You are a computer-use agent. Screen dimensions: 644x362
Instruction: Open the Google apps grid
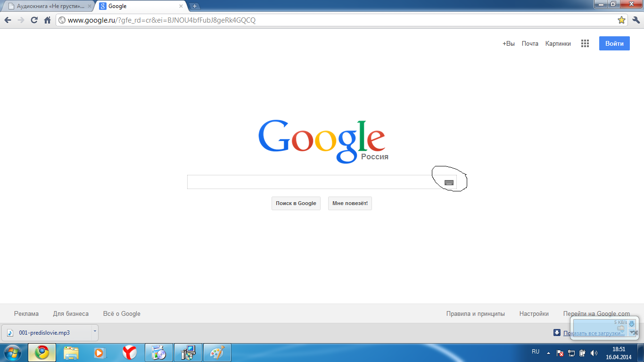pyautogui.click(x=585, y=43)
